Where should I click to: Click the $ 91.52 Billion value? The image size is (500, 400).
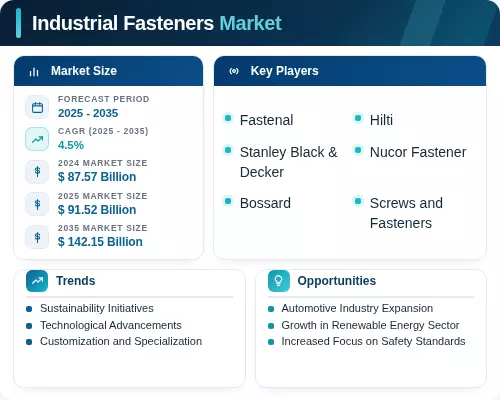tap(97, 210)
